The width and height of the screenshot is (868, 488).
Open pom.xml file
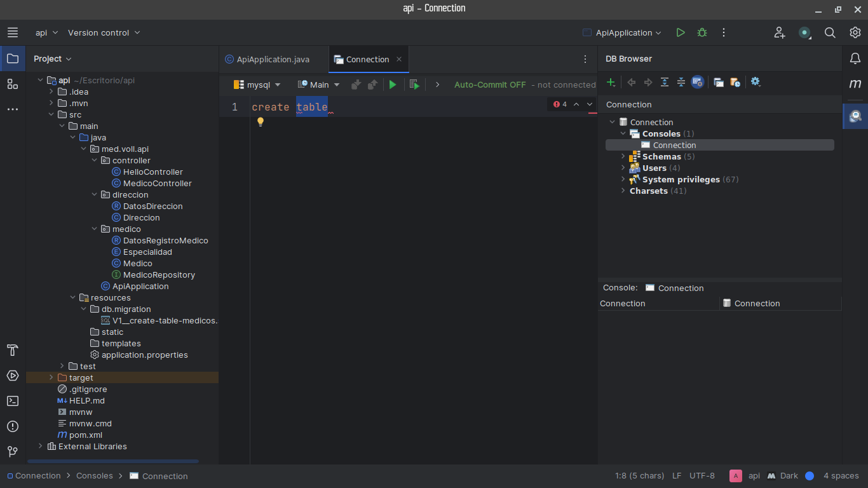tap(79, 435)
